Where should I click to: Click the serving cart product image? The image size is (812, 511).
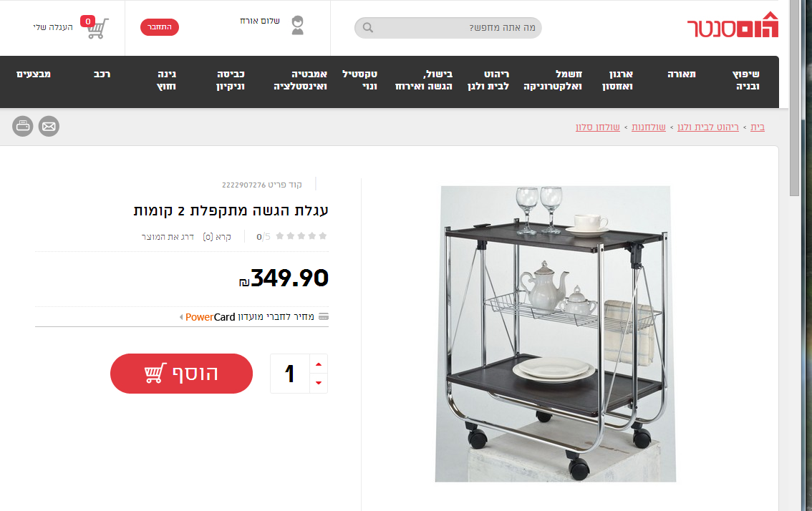(x=555, y=334)
